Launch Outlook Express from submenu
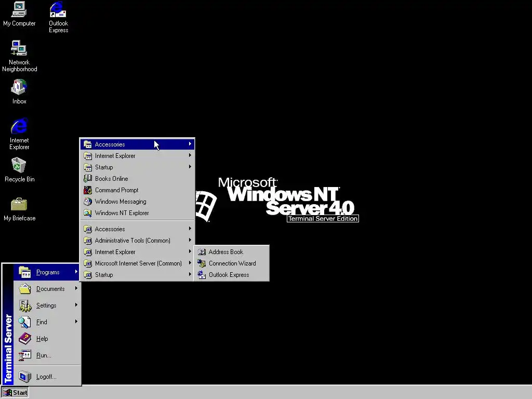532x399 pixels. [231, 275]
